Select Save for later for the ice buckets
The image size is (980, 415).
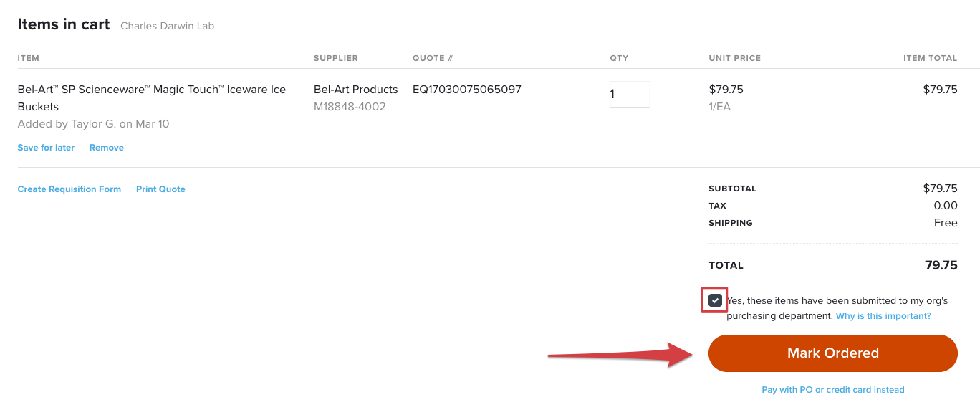(45, 147)
